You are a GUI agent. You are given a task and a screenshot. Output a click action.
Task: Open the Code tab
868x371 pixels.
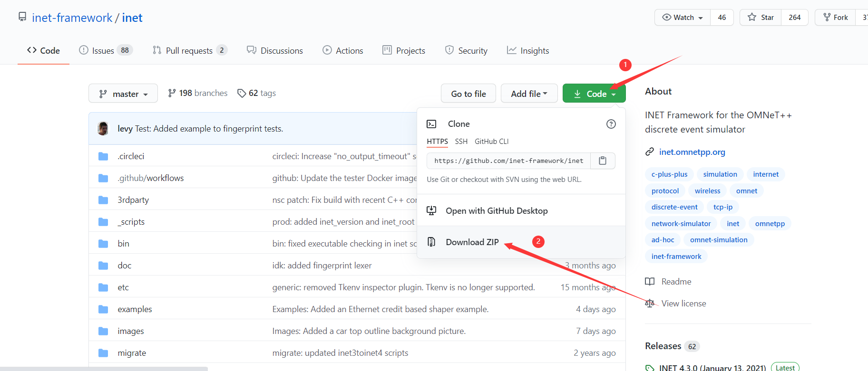pos(43,50)
